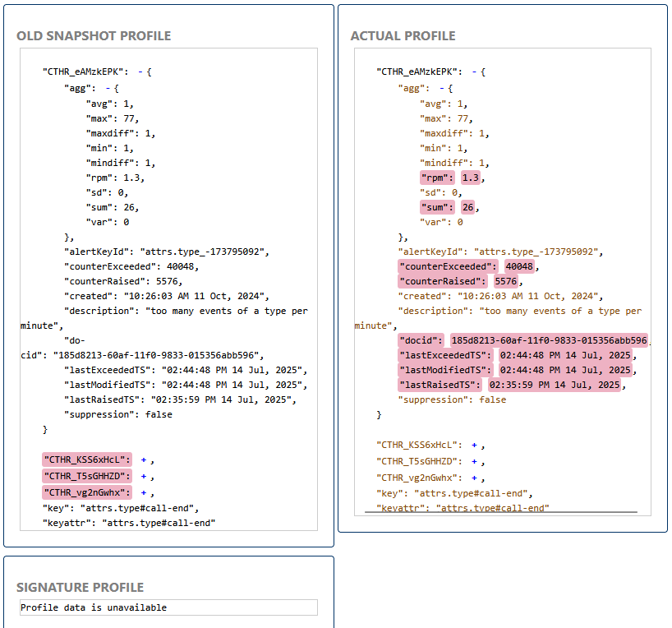The height and width of the screenshot is (628, 672).
Task: Click "created" line in Old Snapshot Profile
Action: 167,296
